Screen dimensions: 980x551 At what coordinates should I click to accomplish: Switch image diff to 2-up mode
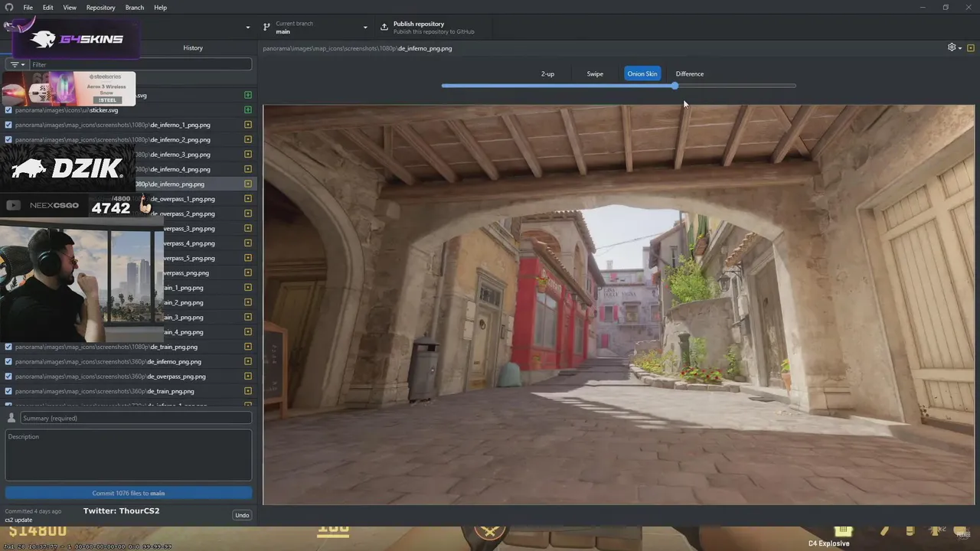(547, 74)
